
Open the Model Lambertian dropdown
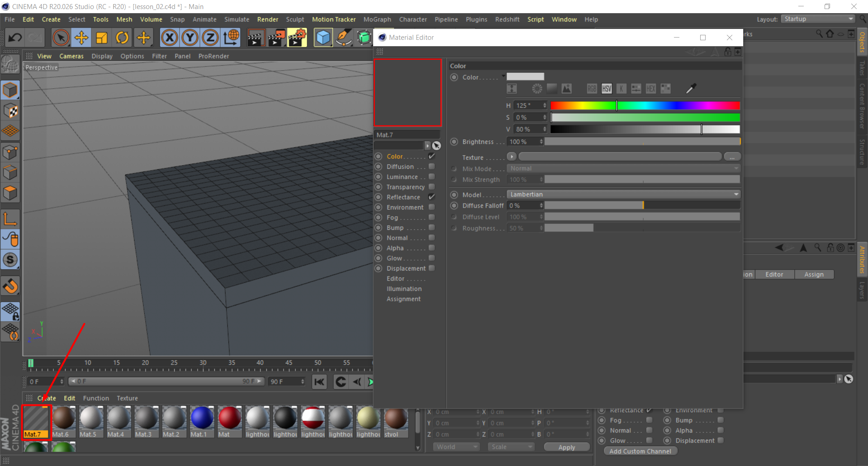[x=623, y=195]
